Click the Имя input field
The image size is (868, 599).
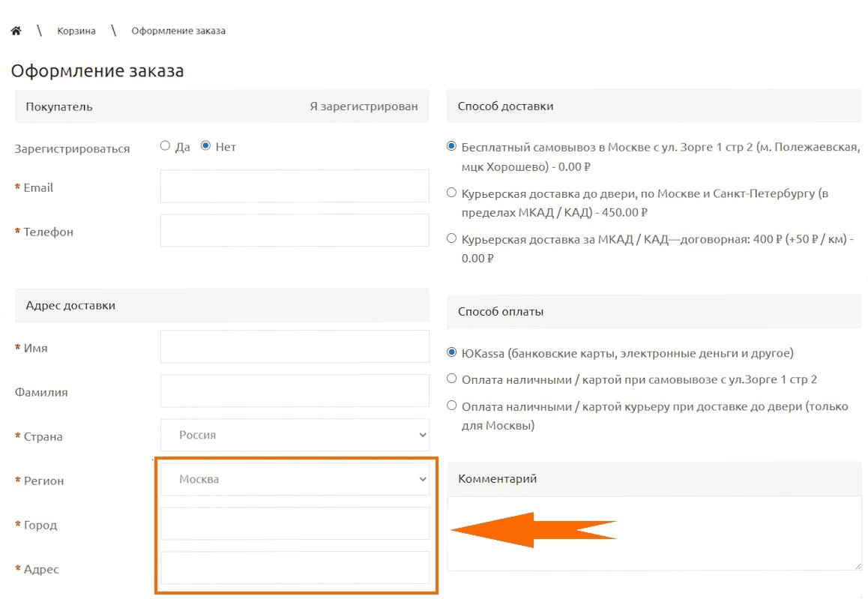(x=295, y=346)
